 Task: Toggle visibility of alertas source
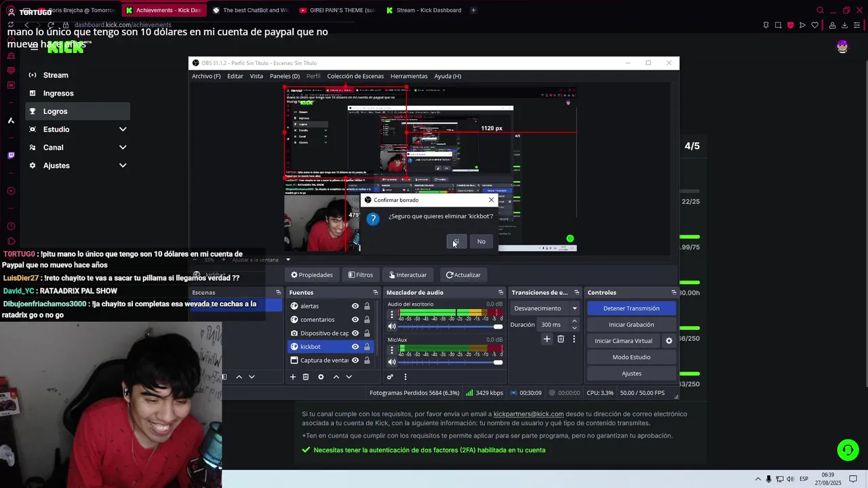click(x=355, y=306)
